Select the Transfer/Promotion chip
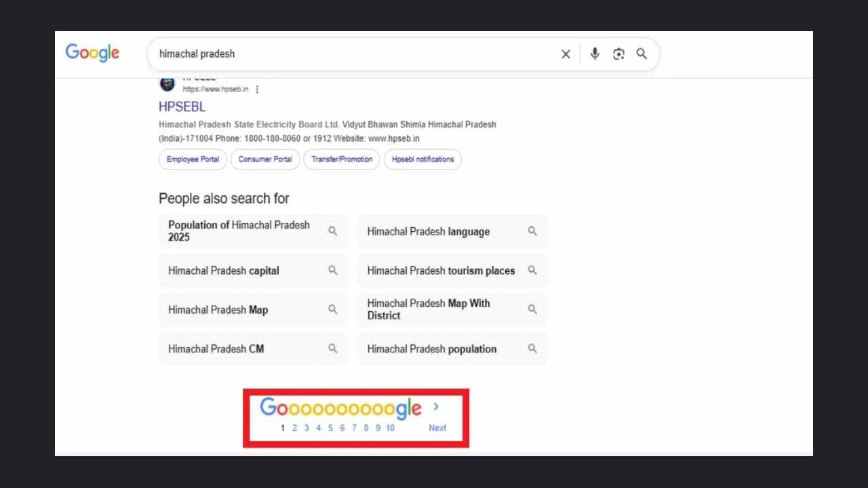This screenshot has width=868, height=488. [x=341, y=159]
